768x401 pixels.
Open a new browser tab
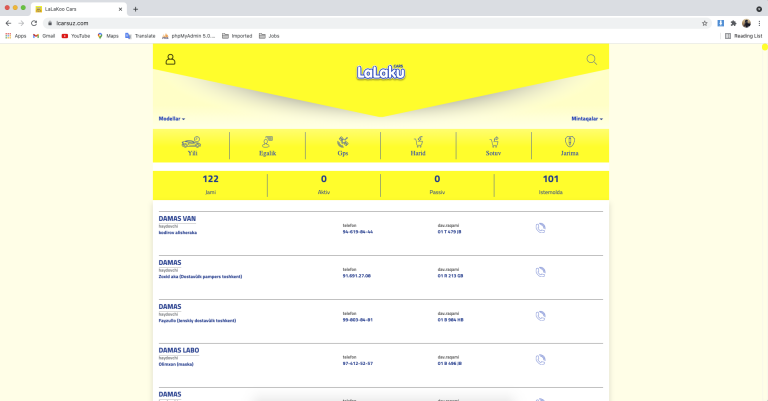point(136,9)
